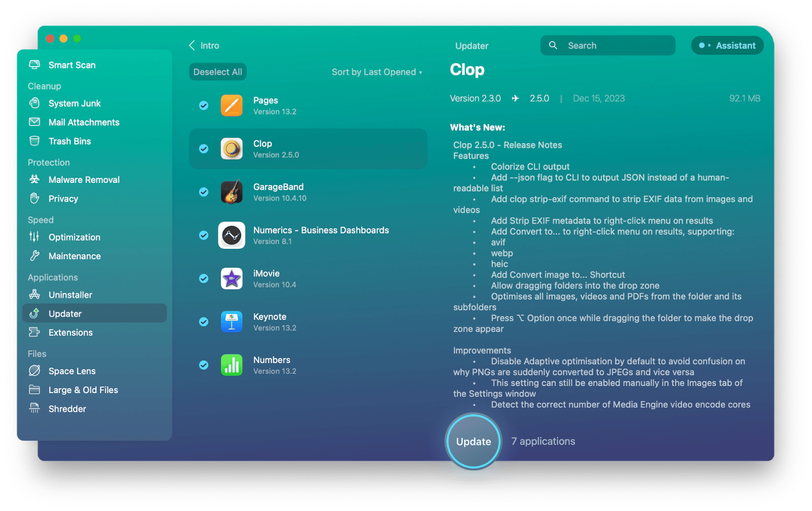The image size is (812, 511).
Task: Select the Uninstaller label in sidebar
Action: tap(71, 295)
